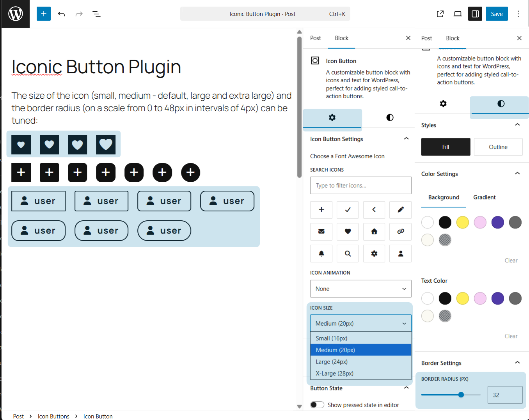
Task: Clear the Background color selection
Action: click(x=511, y=261)
